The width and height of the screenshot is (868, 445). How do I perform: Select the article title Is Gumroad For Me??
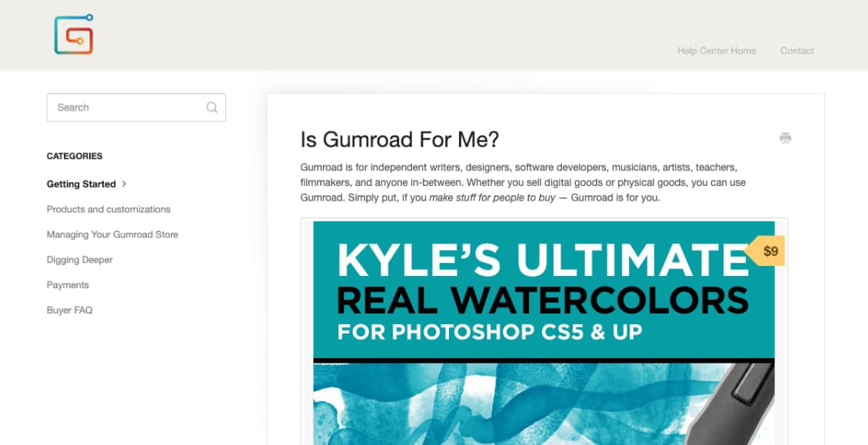tap(398, 140)
